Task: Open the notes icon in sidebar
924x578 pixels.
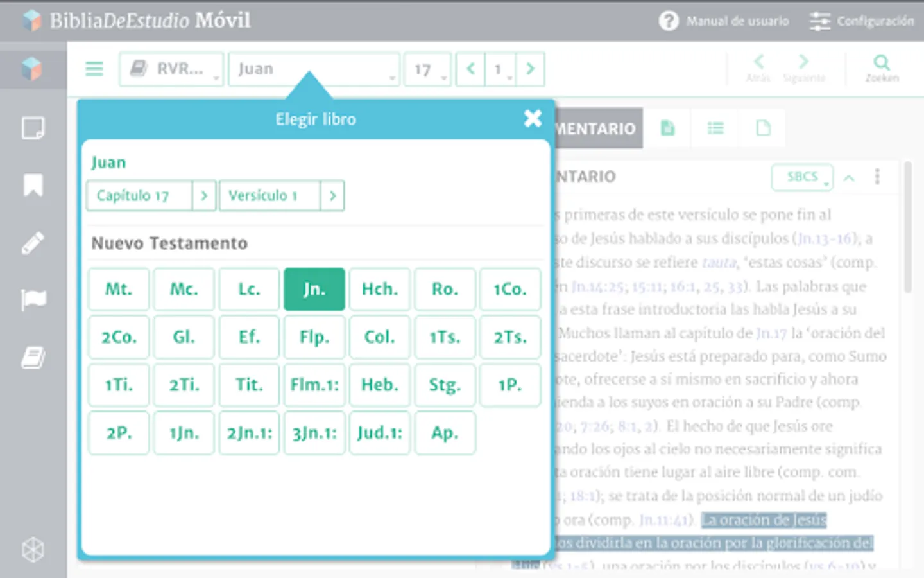Action: (x=33, y=128)
